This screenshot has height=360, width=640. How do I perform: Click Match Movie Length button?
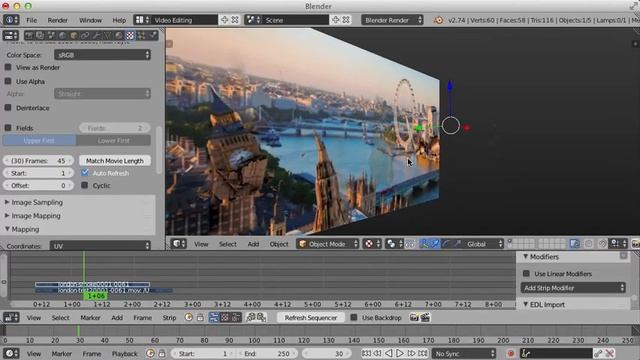point(115,161)
